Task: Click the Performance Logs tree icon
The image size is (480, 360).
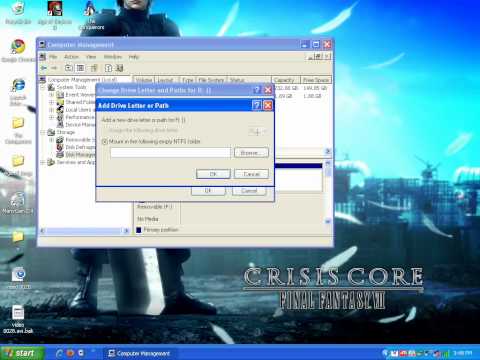Action: click(x=60, y=117)
